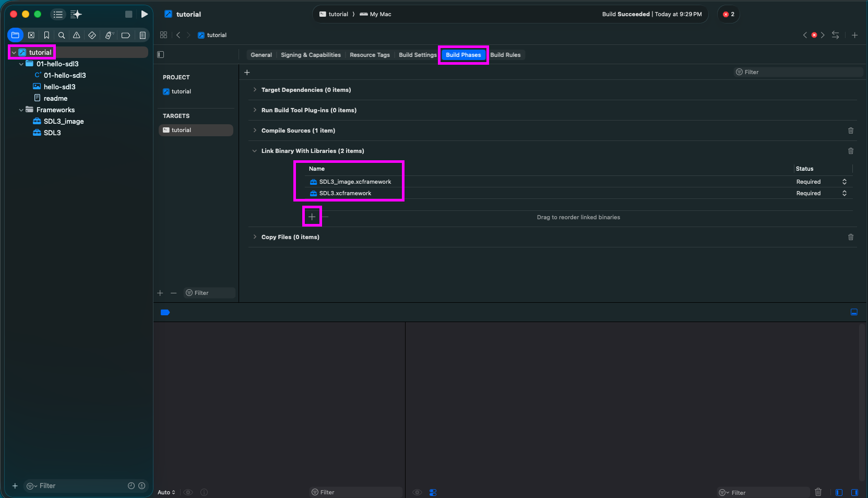Clear the console with trash icon
The image size is (868, 498).
click(818, 492)
